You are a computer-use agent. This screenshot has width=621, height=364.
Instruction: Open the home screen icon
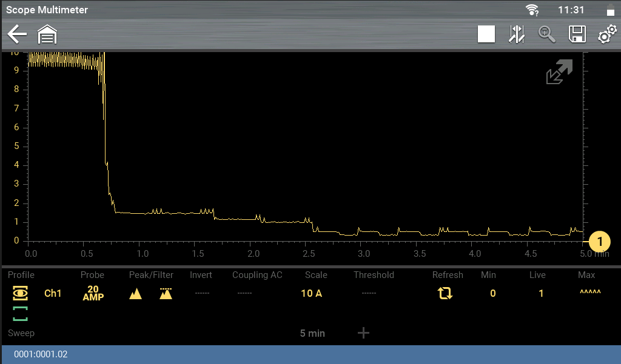coord(47,35)
